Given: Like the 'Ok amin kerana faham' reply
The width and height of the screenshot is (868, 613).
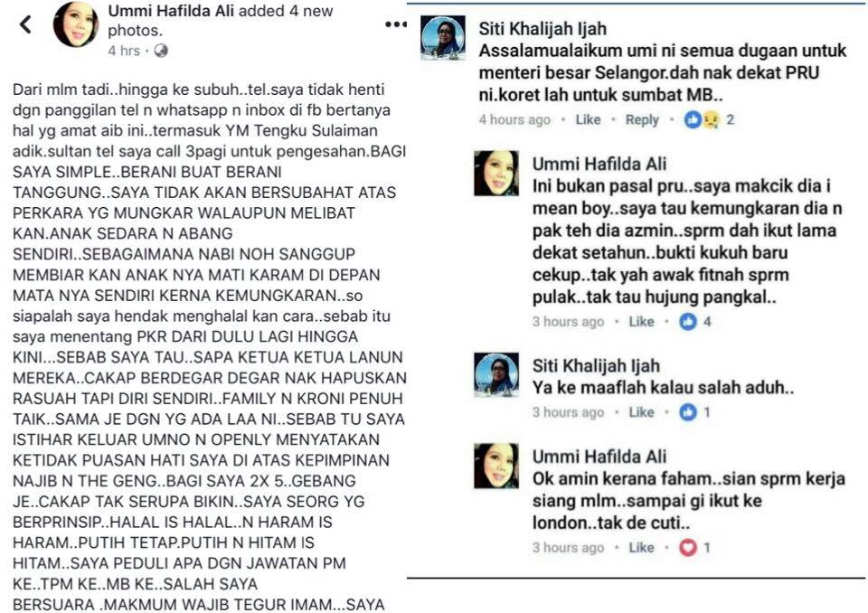Looking at the screenshot, I should 641,548.
